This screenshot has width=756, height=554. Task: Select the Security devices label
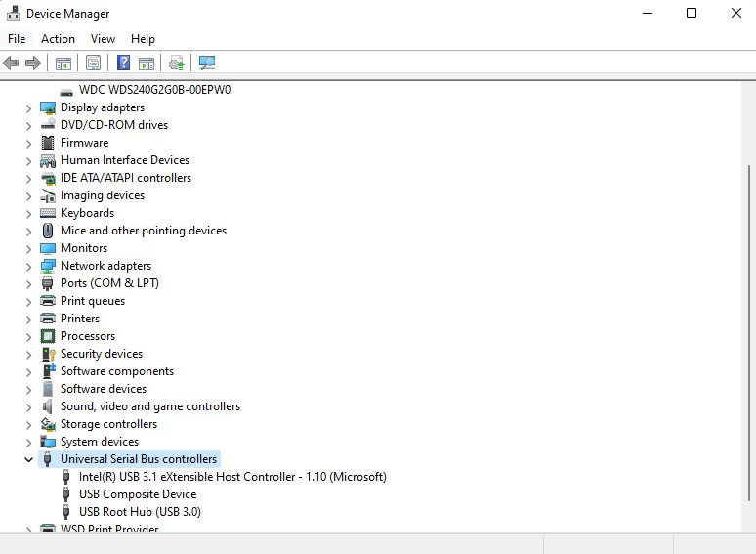(102, 354)
